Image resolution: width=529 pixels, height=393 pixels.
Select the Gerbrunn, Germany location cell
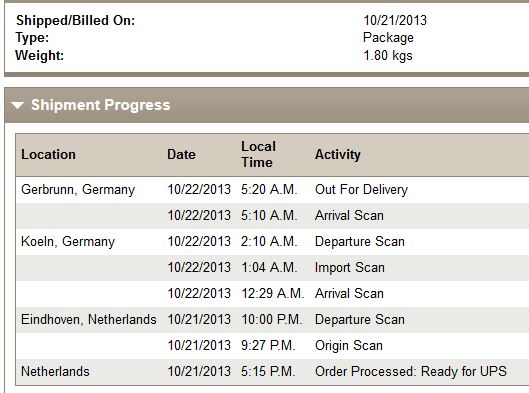78,190
